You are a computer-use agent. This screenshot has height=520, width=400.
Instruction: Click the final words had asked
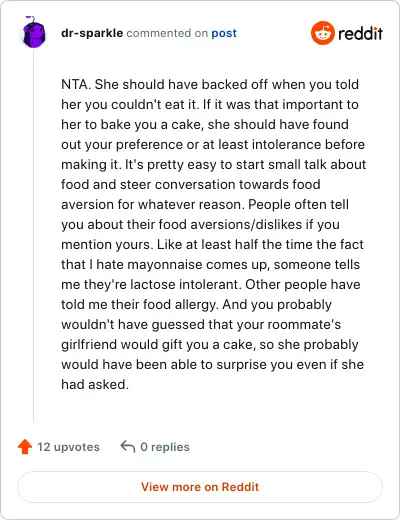(95, 384)
